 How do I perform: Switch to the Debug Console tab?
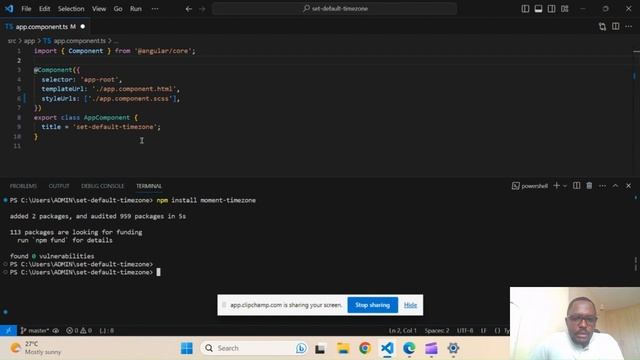tap(102, 186)
